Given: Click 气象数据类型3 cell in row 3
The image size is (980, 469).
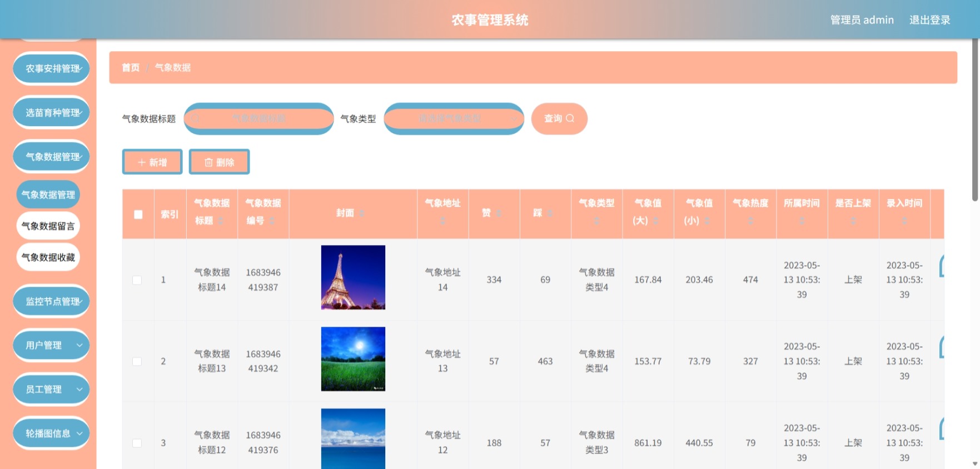Looking at the screenshot, I should (x=596, y=442).
